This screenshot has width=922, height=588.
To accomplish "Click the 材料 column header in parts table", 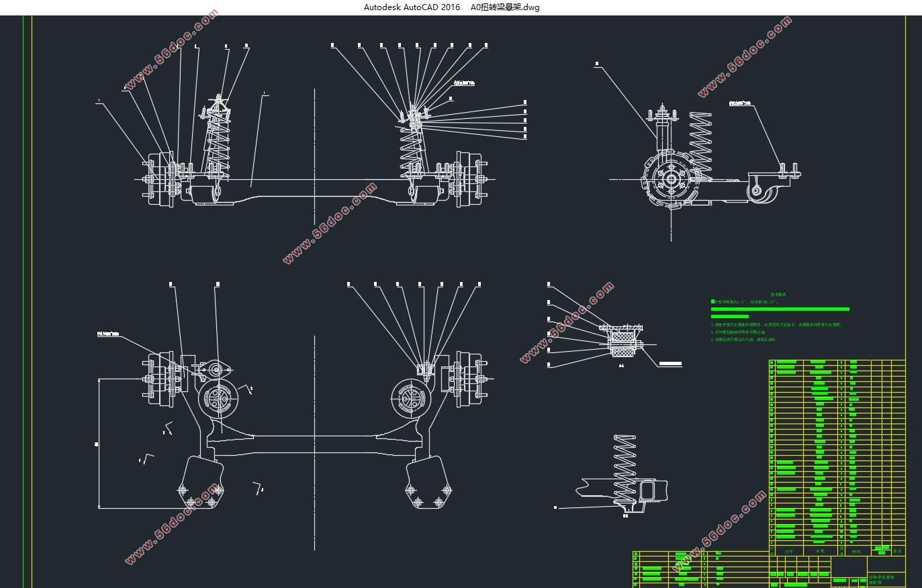I will coord(856,551).
